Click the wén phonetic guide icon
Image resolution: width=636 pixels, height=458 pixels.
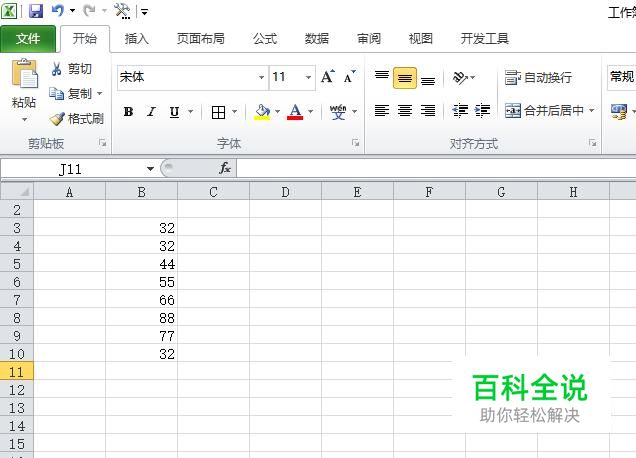pos(337,112)
